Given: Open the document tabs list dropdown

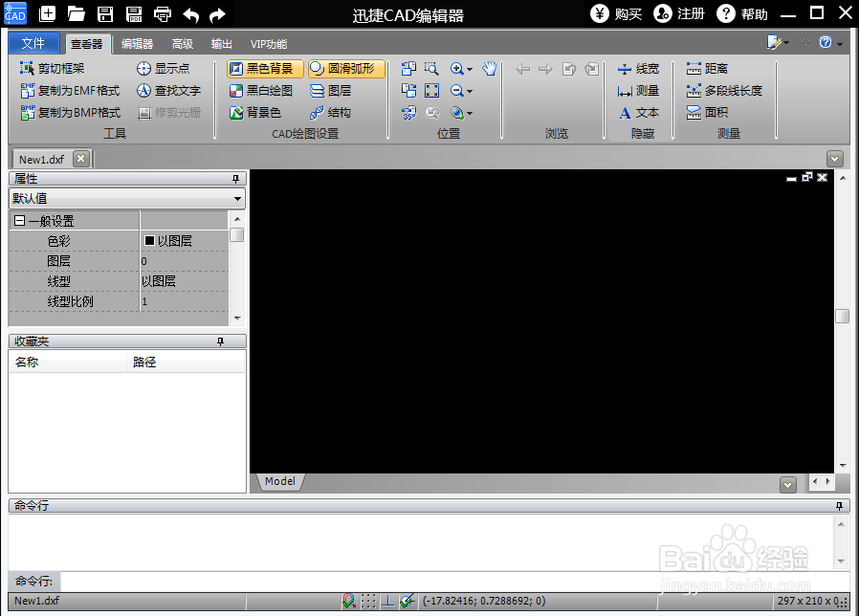Looking at the screenshot, I should tap(834, 159).
